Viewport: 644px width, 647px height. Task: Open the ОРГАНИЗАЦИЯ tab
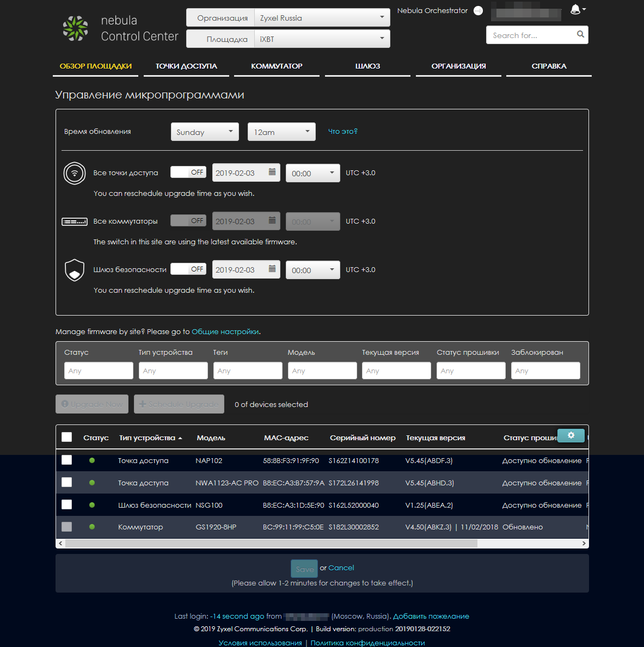(458, 66)
